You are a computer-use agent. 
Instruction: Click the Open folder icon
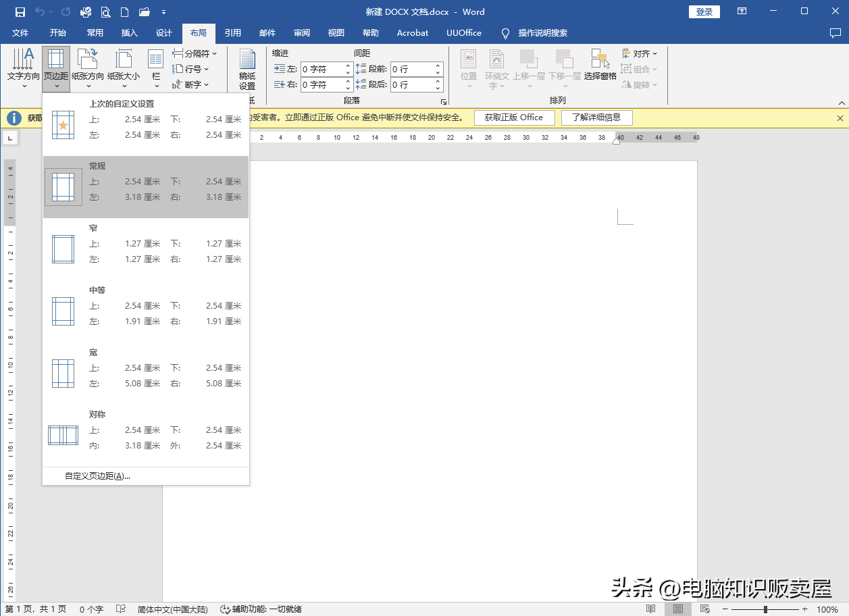point(144,12)
